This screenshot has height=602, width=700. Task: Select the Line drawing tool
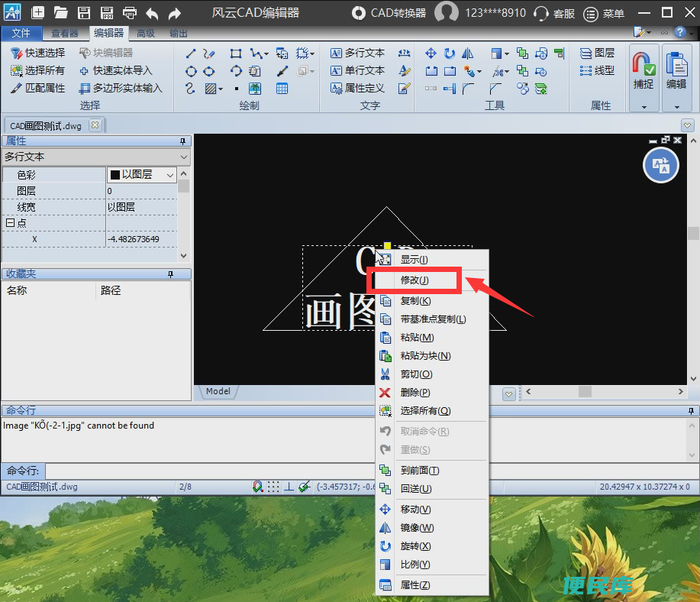191,53
